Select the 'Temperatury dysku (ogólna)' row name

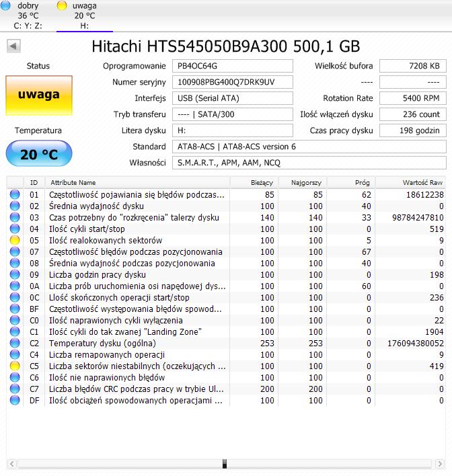[102, 344]
